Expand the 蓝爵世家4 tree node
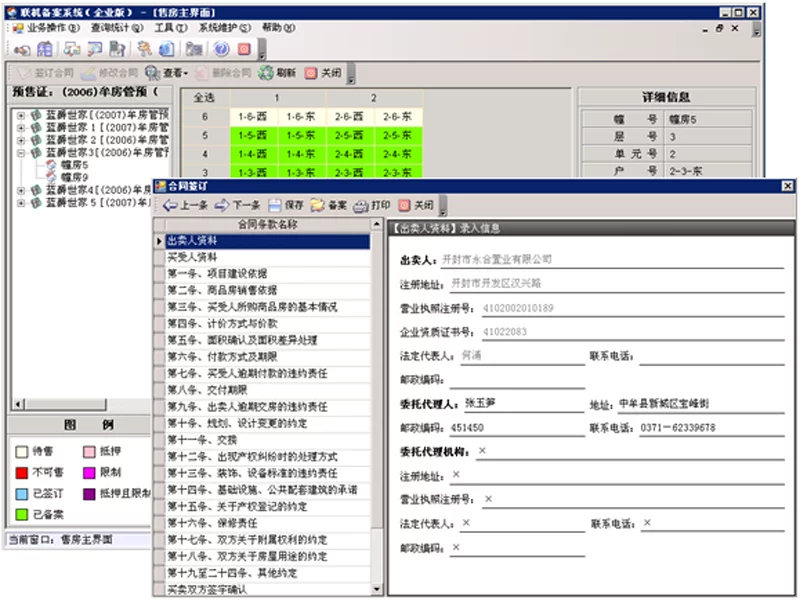Screen dimensions: 800x600 point(21,190)
